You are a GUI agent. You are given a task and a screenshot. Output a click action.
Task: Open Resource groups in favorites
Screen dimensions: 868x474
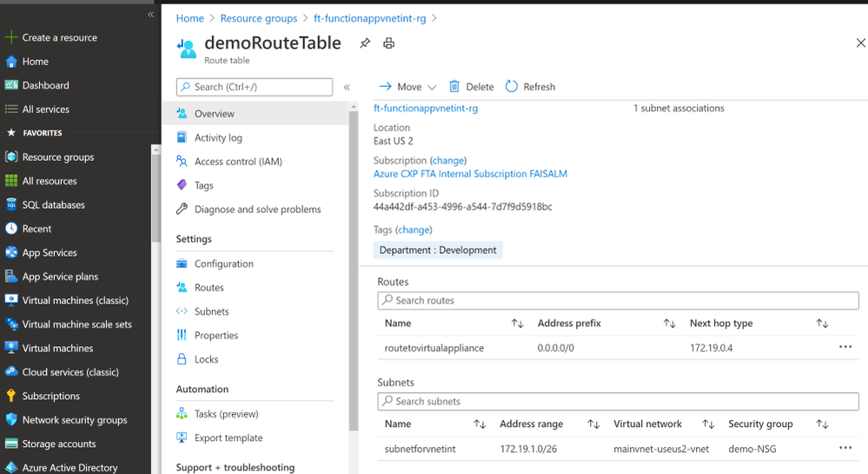(x=57, y=157)
